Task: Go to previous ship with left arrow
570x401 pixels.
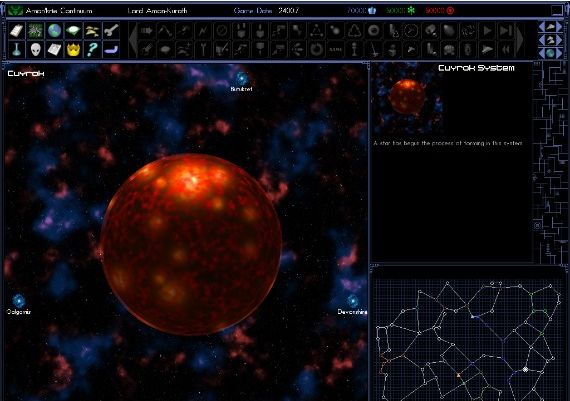Action: click(542, 27)
